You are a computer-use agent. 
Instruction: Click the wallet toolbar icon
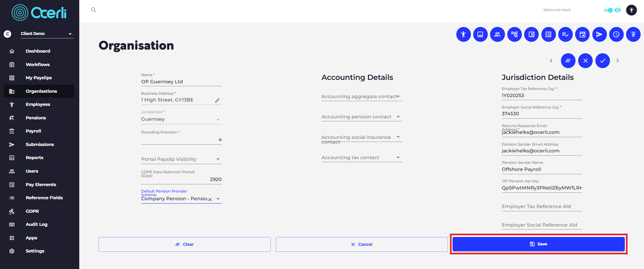coord(532,34)
